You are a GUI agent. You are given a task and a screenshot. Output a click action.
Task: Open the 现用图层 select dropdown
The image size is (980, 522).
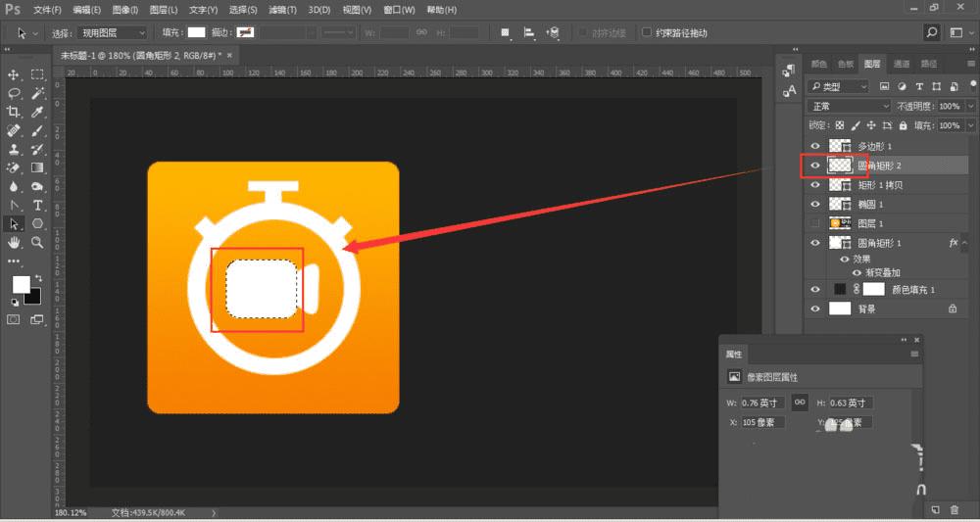coord(113,32)
